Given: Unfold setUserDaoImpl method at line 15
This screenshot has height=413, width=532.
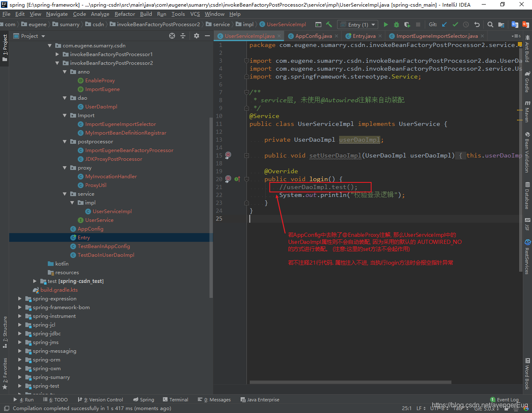Looking at the screenshot, I should click(246, 155).
